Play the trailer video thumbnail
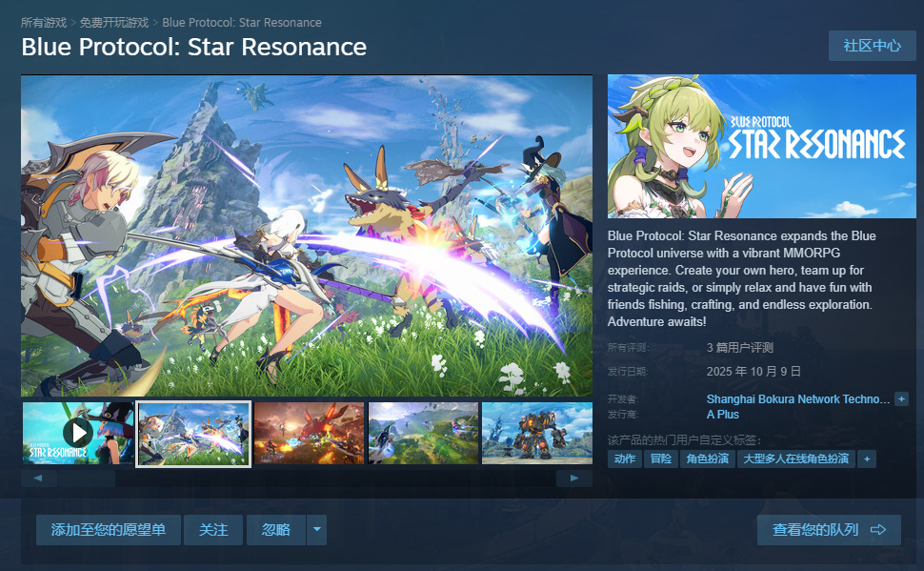 (78, 433)
